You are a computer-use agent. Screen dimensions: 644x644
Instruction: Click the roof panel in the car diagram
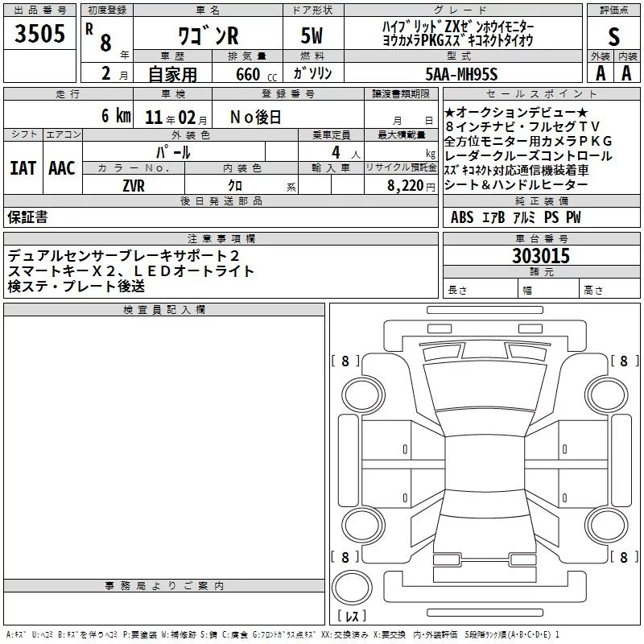coord(485,464)
